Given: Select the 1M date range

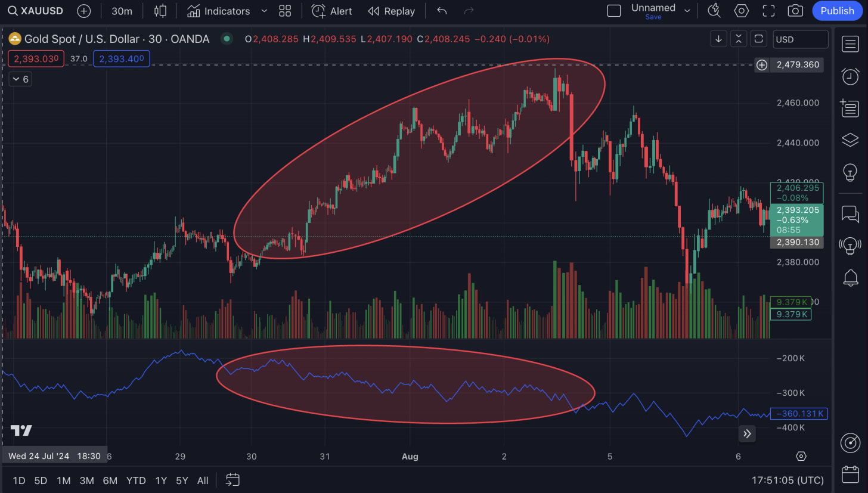Looking at the screenshot, I should [x=63, y=480].
